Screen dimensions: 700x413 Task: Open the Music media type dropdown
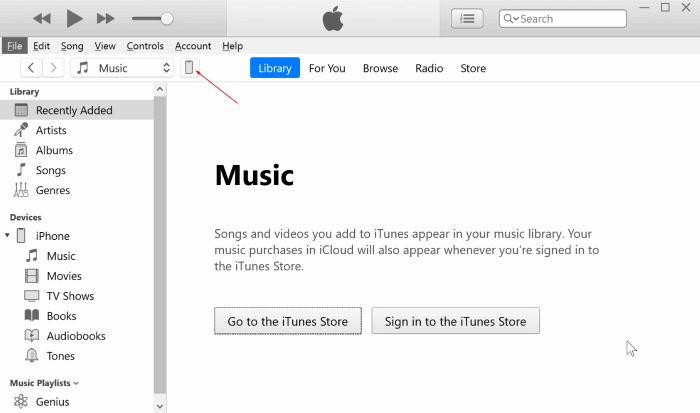pos(124,68)
